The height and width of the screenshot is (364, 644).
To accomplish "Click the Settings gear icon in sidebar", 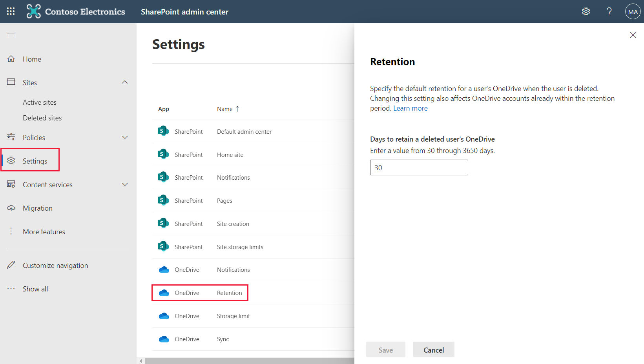I will click(11, 160).
